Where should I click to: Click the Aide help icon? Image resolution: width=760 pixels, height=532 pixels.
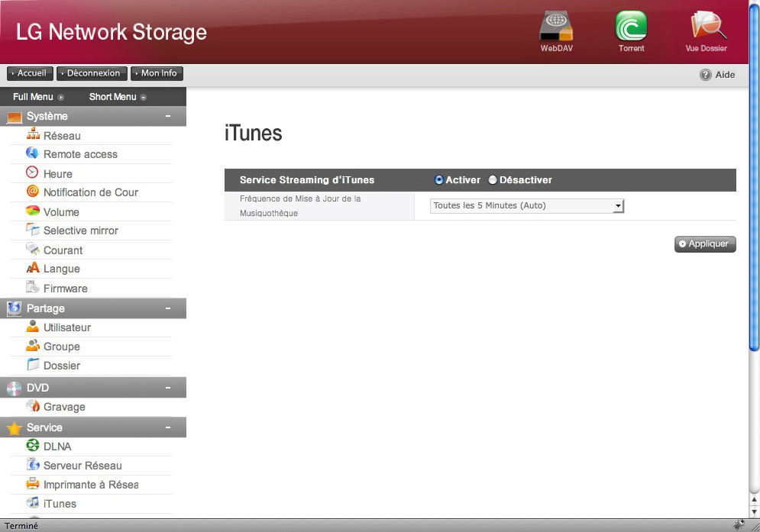706,75
